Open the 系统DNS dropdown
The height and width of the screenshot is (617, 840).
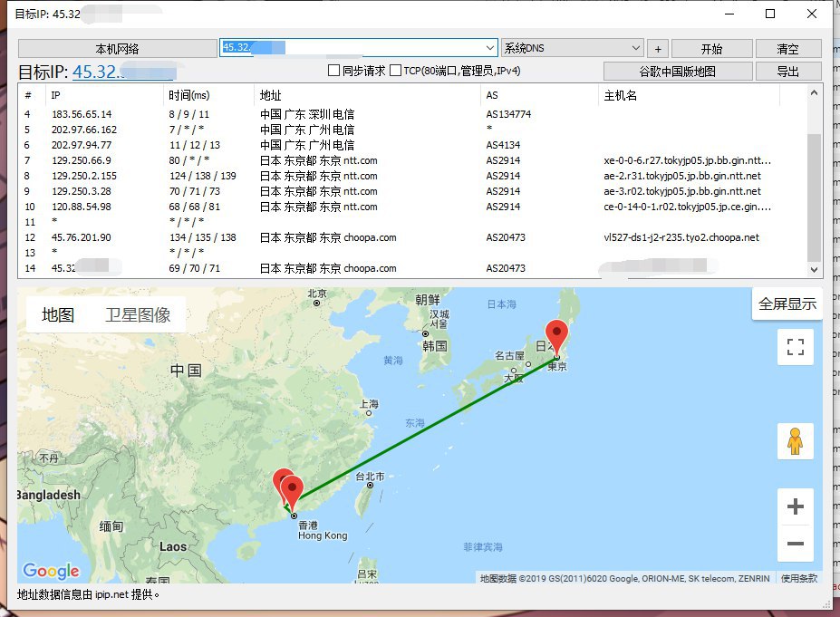634,48
